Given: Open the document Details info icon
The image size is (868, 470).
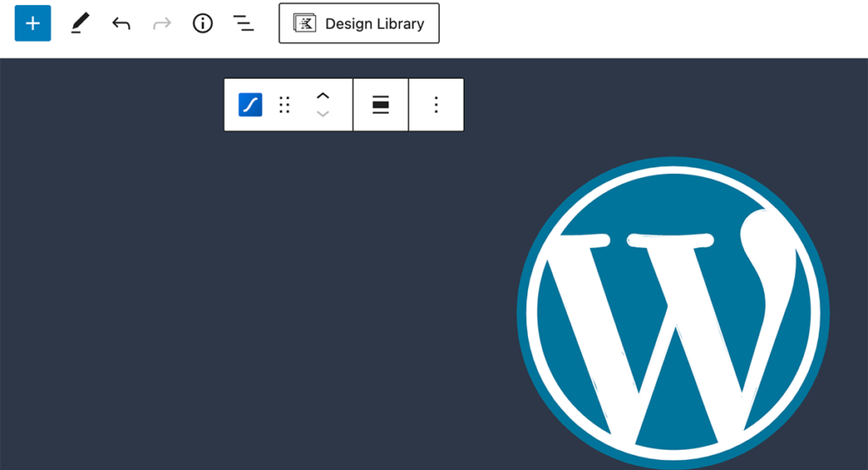Looking at the screenshot, I should coord(203,23).
